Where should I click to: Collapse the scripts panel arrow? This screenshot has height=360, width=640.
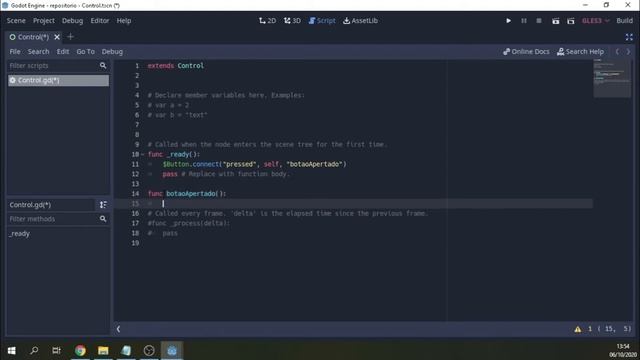point(118,329)
